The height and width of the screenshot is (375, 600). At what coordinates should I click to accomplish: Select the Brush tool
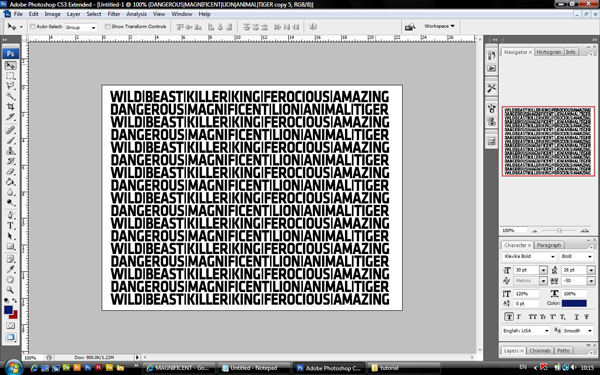[10, 141]
